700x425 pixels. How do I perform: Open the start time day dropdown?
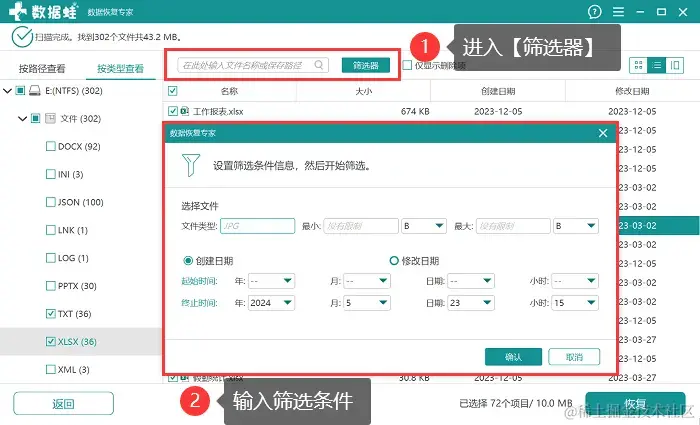(471, 281)
